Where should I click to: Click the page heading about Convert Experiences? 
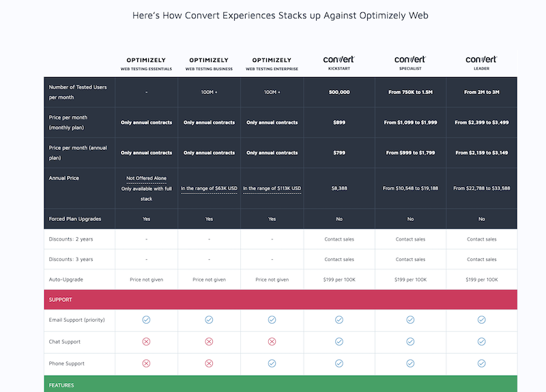coord(281,15)
